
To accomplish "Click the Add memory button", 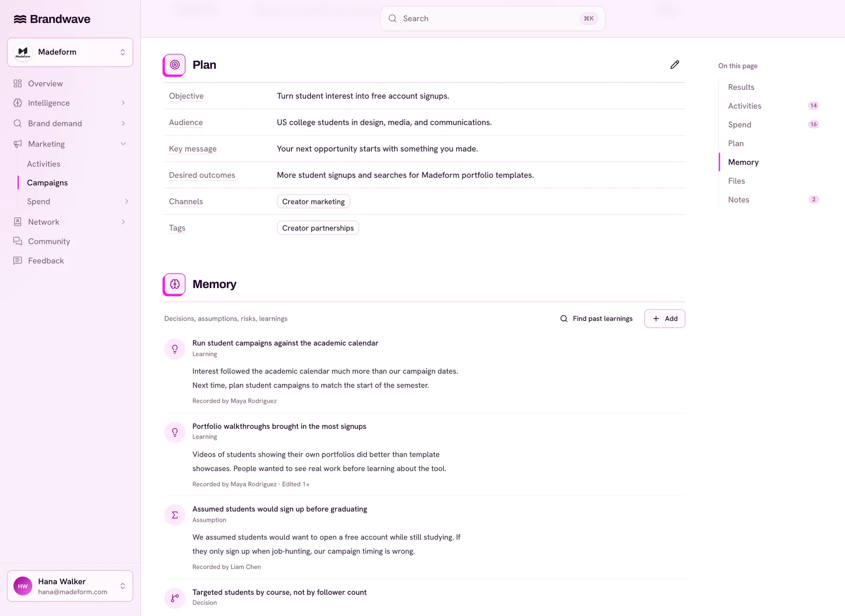I will pyautogui.click(x=665, y=319).
